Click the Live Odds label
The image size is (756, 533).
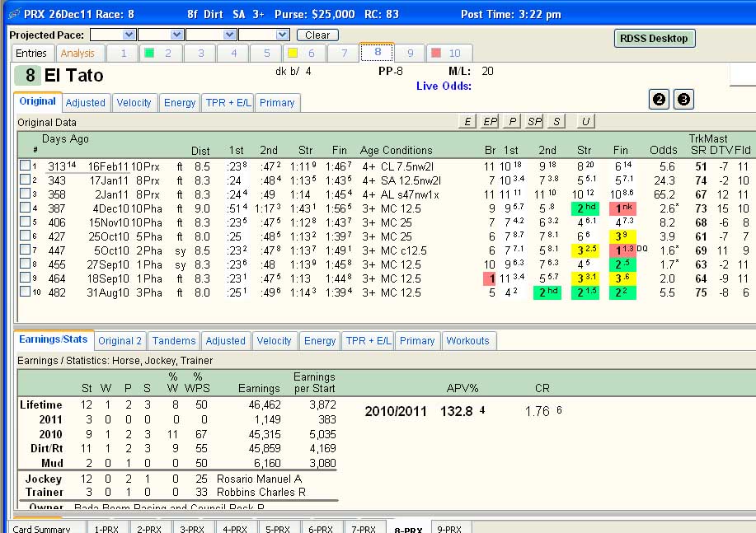[444, 86]
